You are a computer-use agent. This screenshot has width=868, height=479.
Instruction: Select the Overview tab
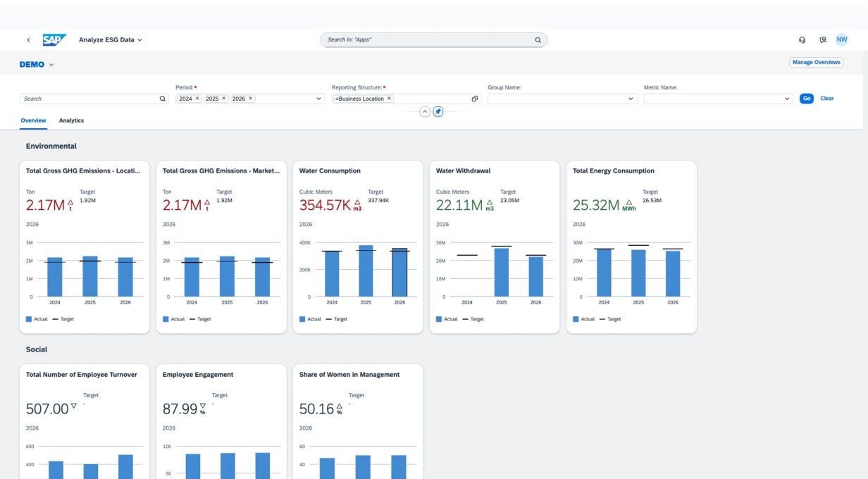[33, 120]
